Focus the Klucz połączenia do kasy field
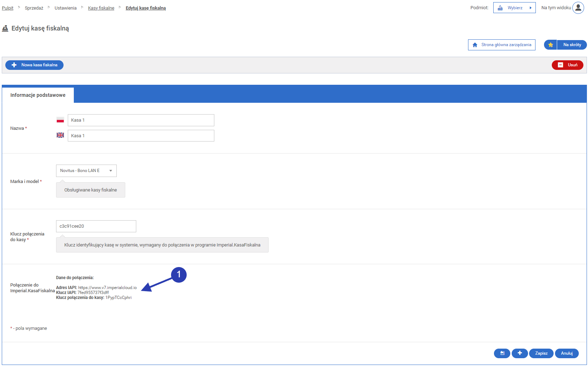The image size is (588, 366). click(x=96, y=226)
